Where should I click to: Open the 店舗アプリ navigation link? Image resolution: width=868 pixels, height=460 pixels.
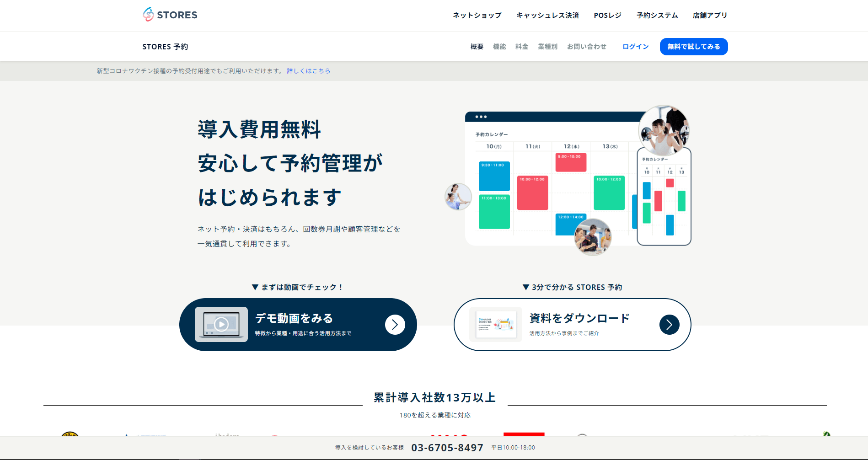[x=710, y=15]
